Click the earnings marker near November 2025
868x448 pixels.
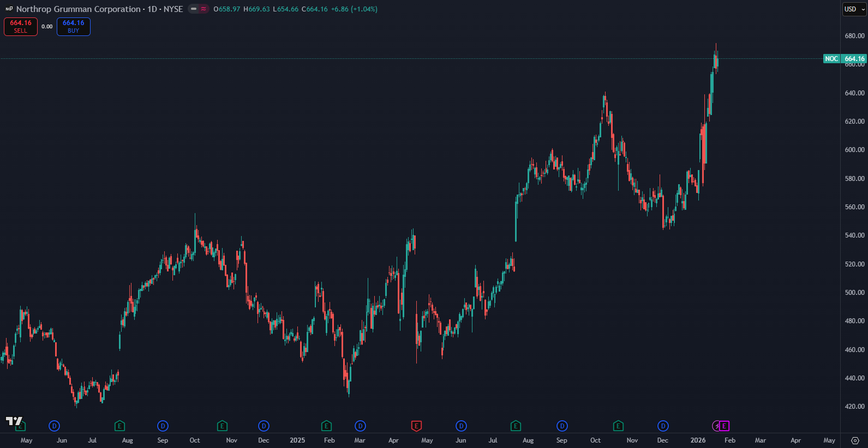[618, 426]
